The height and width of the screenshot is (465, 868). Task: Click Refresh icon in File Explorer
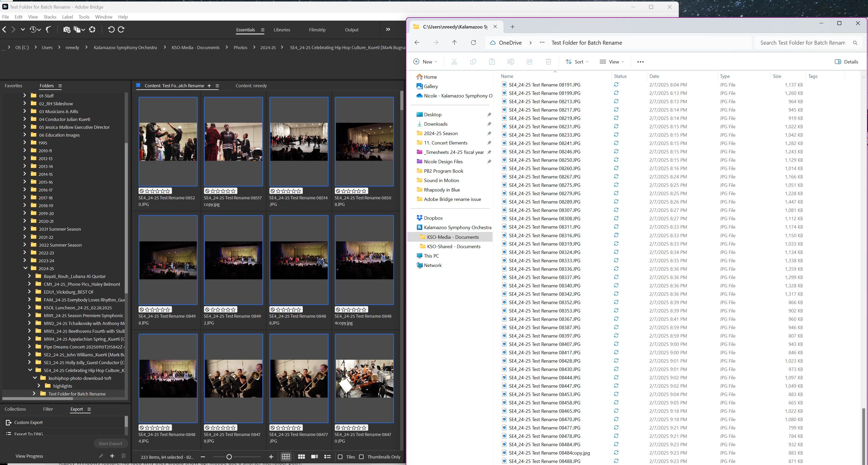point(473,43)
